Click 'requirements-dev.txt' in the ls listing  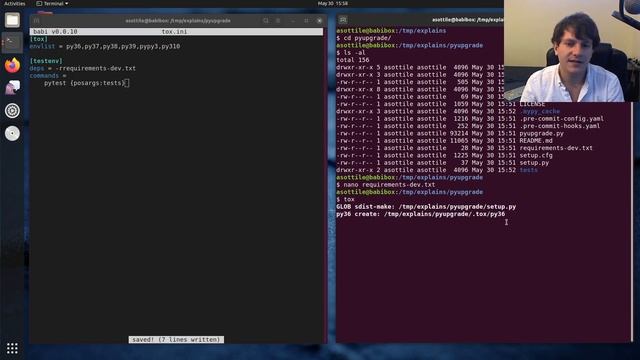click(556, 148)
